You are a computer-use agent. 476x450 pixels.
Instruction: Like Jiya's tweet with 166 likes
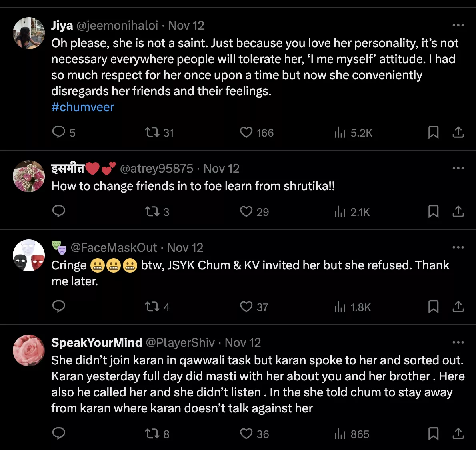tap(246, 132)
